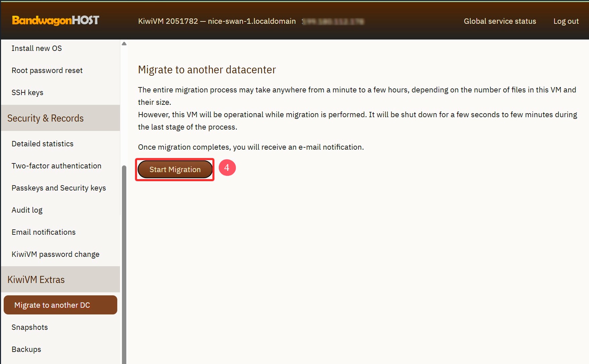
Task: Open Global service status page
Action: (x=500, y=21)
